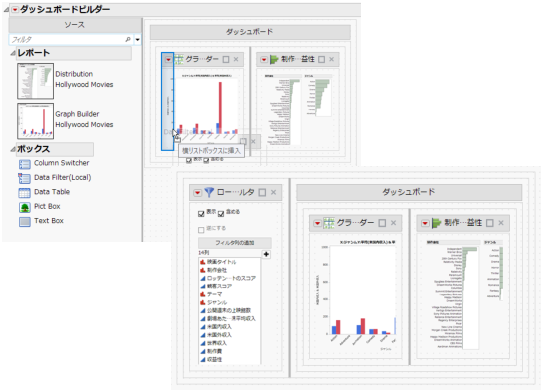Image resolution: width=544 pixels, height=392 pixels.
Task: Select the Column Switcher box icon
Action: (x=25, y=164)
